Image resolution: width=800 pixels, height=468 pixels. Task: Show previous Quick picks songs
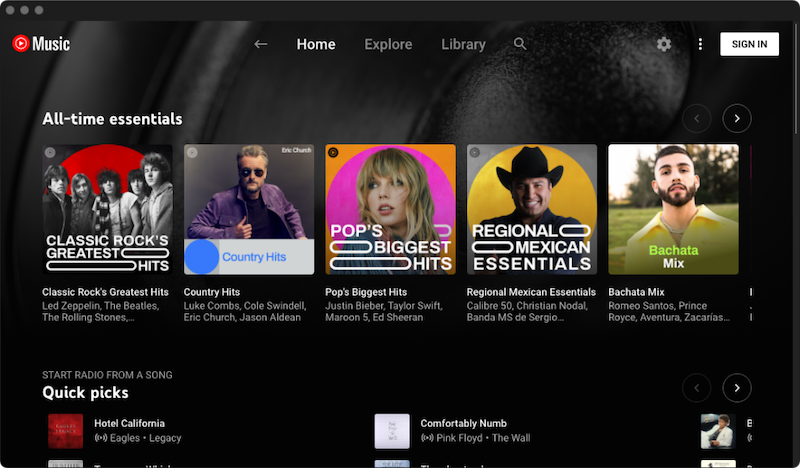click(697, 387)
